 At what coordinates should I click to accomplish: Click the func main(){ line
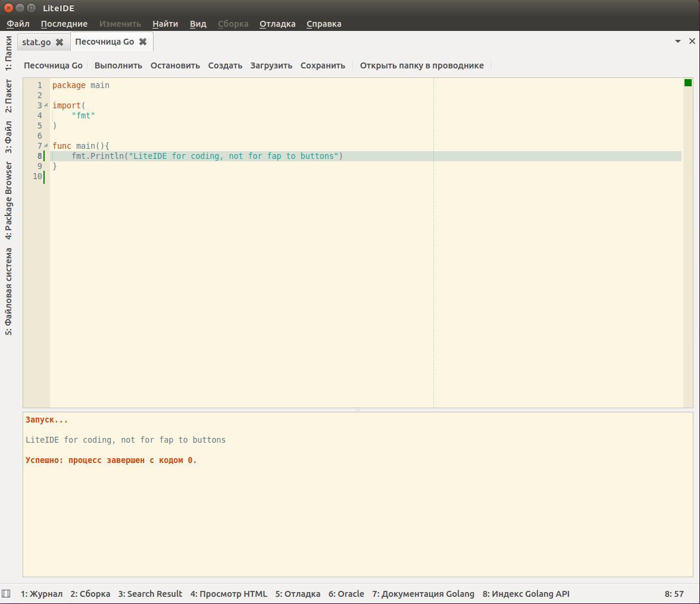(x=81, y=146)
